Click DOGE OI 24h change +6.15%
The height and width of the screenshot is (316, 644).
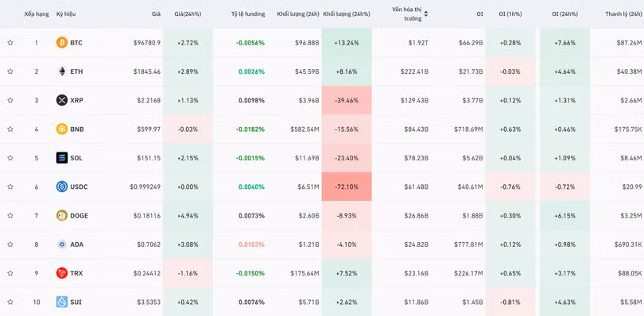(x=564, y=215)
